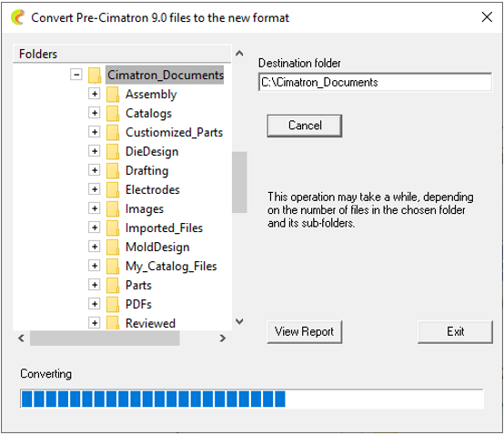Viewport: 504px width, 435px height.
Task: Select the Parts folder label
Action: click(x=138, y=285)
